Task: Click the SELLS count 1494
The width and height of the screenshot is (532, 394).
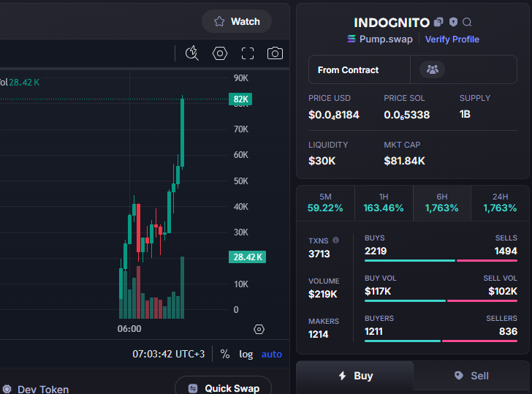Action: tap(506, 251)
